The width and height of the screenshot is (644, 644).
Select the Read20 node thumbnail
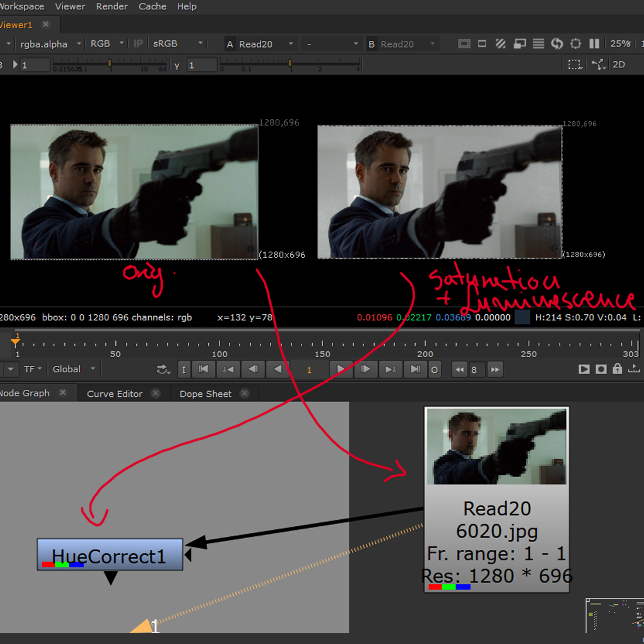(x=496, y=446)
